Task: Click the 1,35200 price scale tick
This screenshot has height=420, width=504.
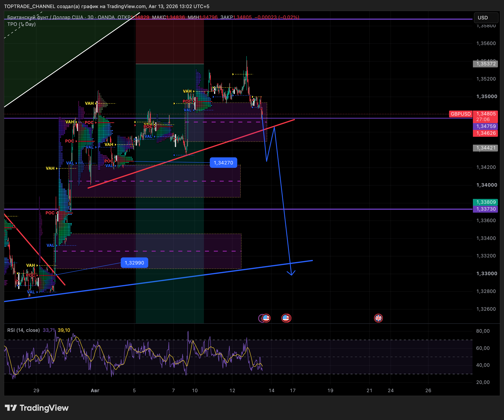Action: pyautogui.click(x=486, y=79)
